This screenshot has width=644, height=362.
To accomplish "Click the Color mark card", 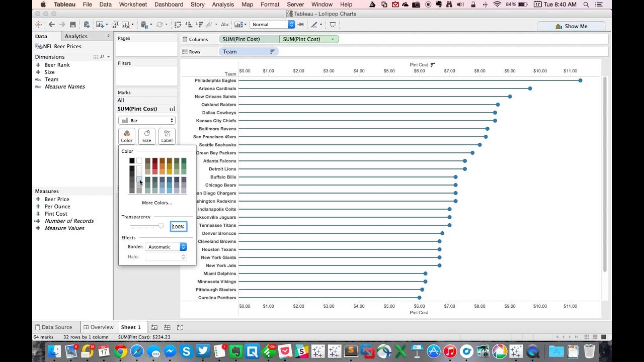I will point(127,136).
